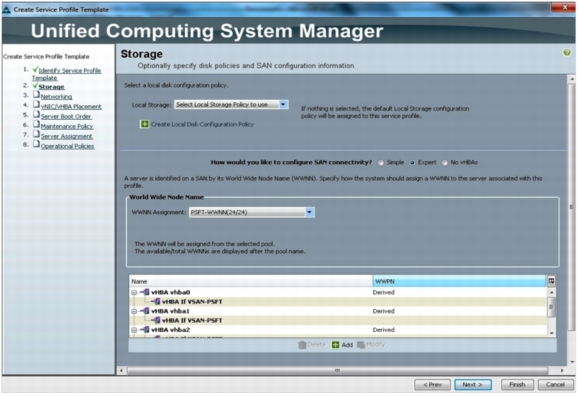Sort by the WWPN column header
This screenshot has width=578, height=396.
click(459, 281)
